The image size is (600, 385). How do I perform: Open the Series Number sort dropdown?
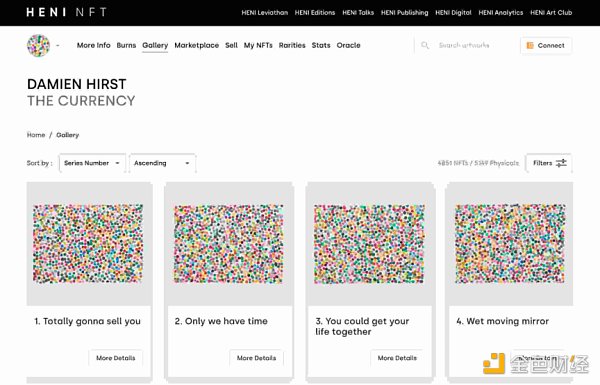click(x=92, y=163)
